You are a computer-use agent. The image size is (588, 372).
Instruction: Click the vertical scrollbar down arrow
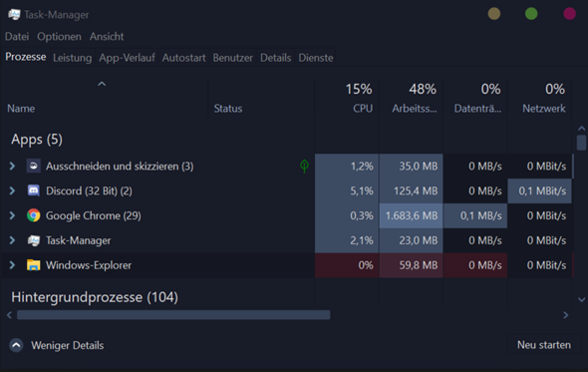pos(582,299)
